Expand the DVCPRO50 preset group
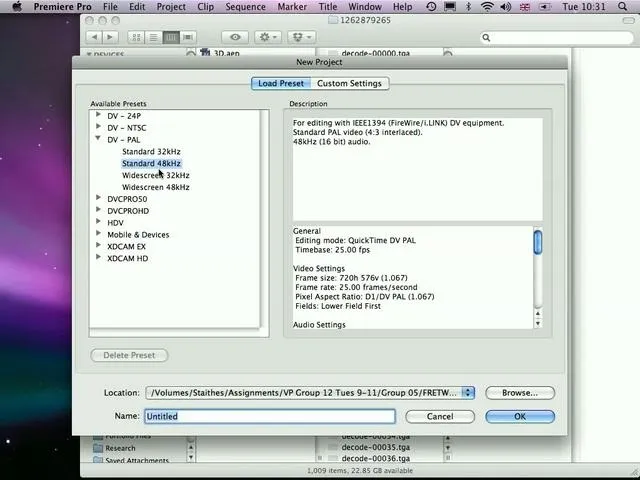 coord(98,198)
